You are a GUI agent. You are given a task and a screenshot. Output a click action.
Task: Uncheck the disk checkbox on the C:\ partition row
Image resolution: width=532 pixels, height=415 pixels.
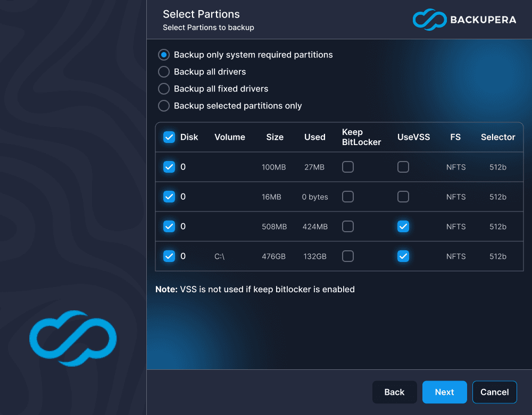point(169,256)
